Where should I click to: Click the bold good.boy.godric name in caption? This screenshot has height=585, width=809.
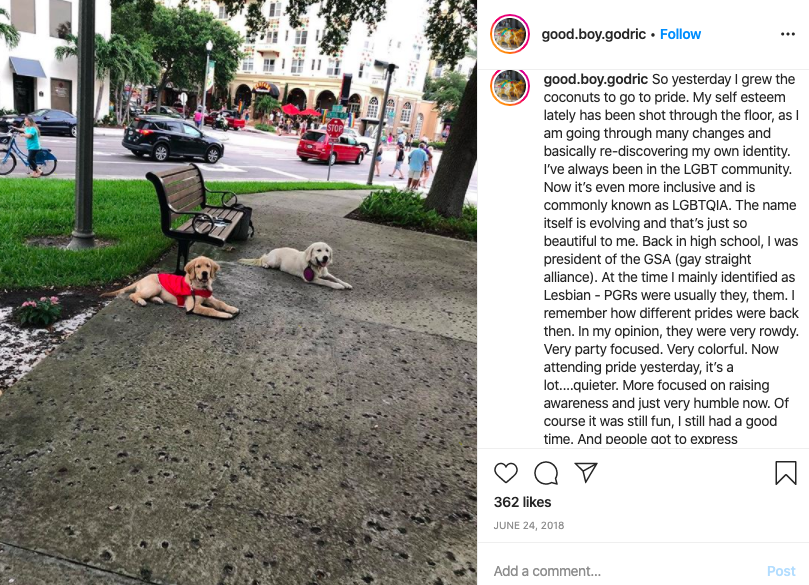pyautogui.click(x=595, y=79)
